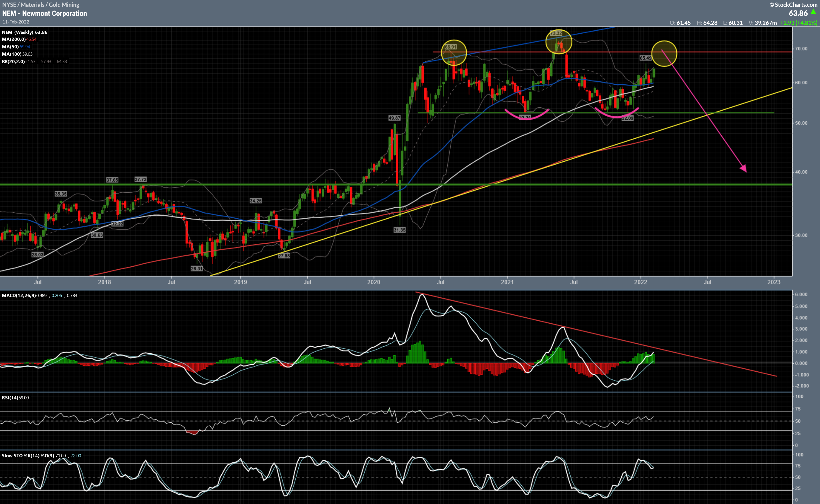Click the 70.00 price axis tick
This screenshot has height=504, width=820.
tap(801, 49)
